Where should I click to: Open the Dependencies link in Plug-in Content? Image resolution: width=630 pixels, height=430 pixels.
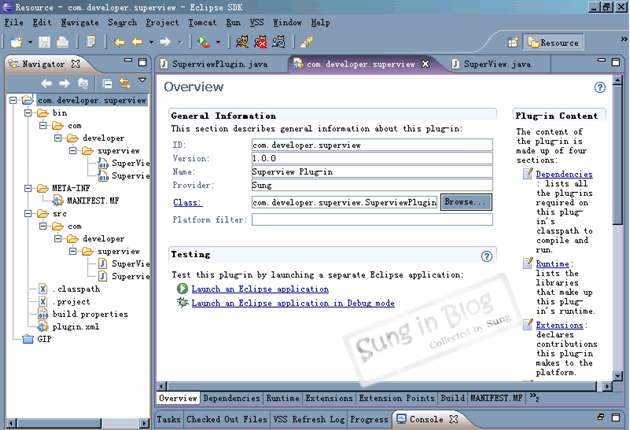tap(564, 174)
